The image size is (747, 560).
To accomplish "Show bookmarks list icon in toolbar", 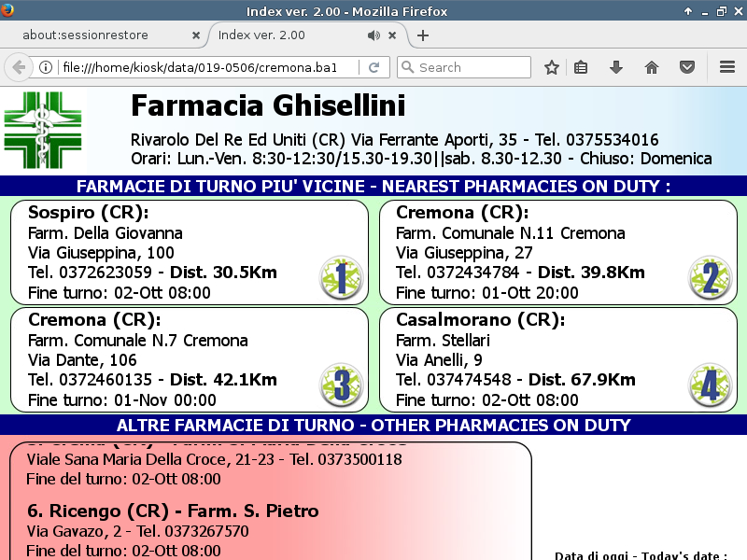I will (581, 67).
